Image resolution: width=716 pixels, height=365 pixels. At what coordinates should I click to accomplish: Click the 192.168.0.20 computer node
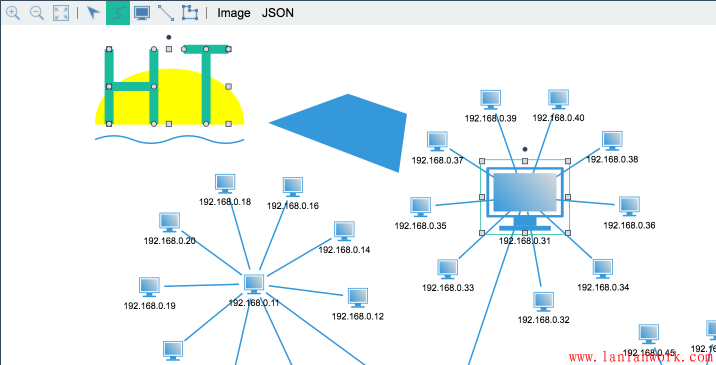pos(169,222)
